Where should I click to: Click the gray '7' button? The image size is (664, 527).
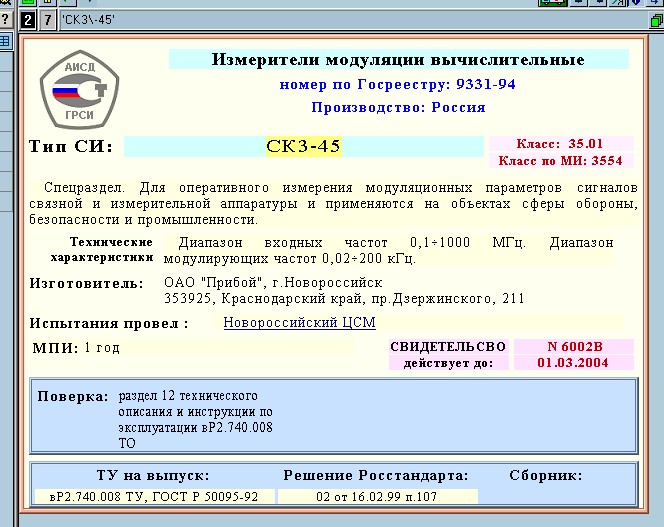pos(47,20)
